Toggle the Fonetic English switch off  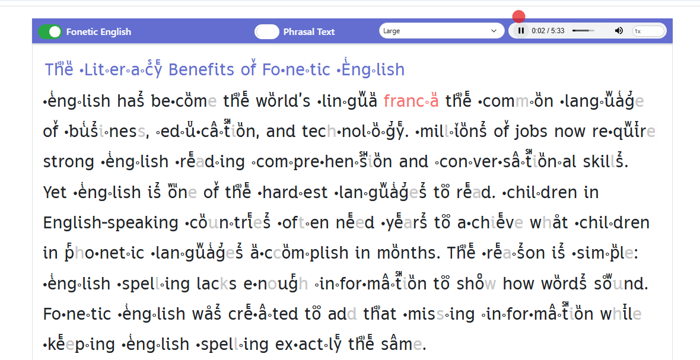pyautogui.click(x=50, y=32)
